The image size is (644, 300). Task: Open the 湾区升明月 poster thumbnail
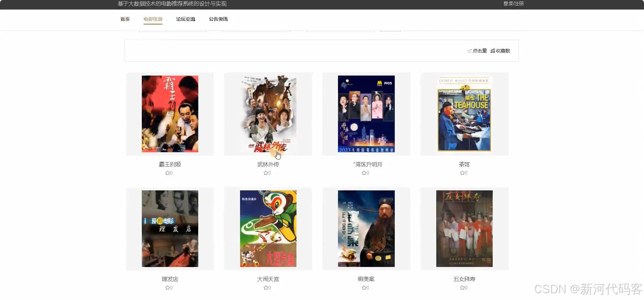coord(366,114)
